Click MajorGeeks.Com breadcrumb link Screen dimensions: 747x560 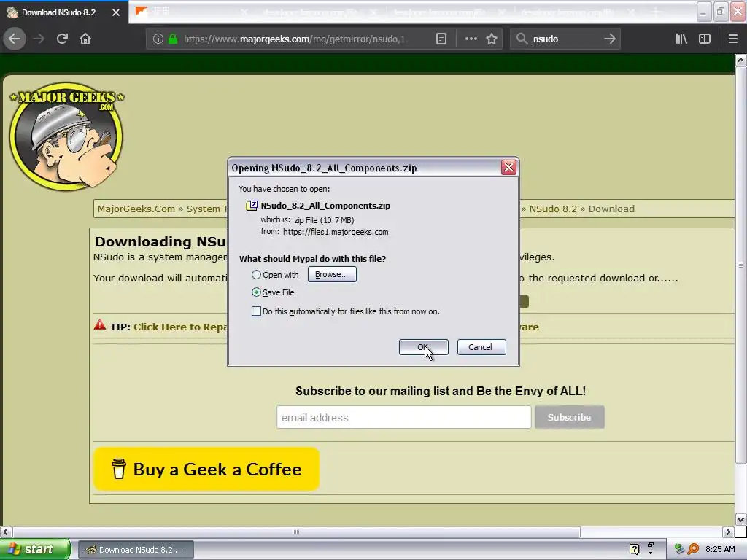(x=136, y=209)
